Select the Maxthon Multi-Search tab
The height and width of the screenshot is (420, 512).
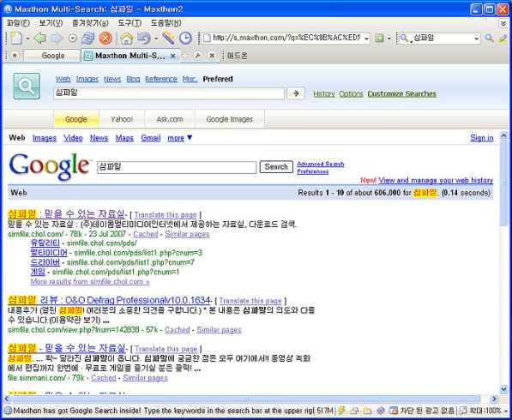(130, 56)
